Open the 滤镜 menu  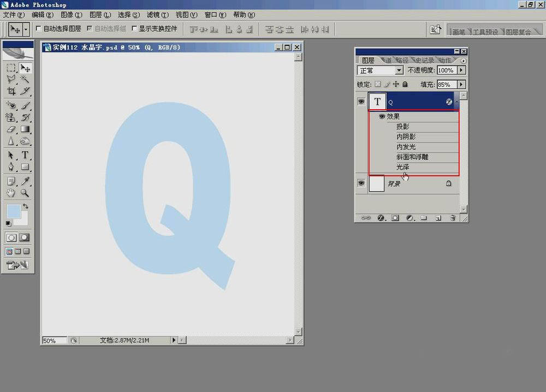[157, 15]
